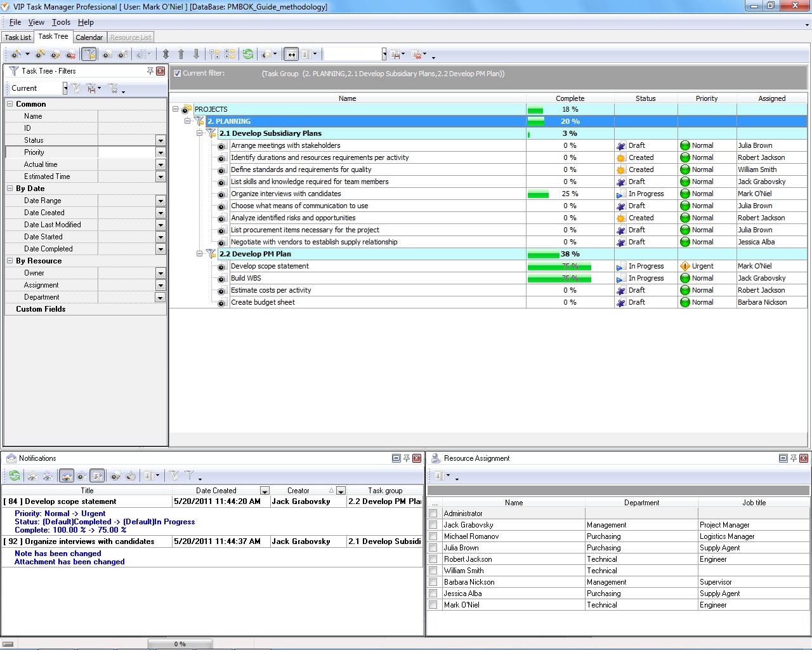Click the Move Task Down arrow icon
This screenshot has height=650, width=812.
coord(196,55)
